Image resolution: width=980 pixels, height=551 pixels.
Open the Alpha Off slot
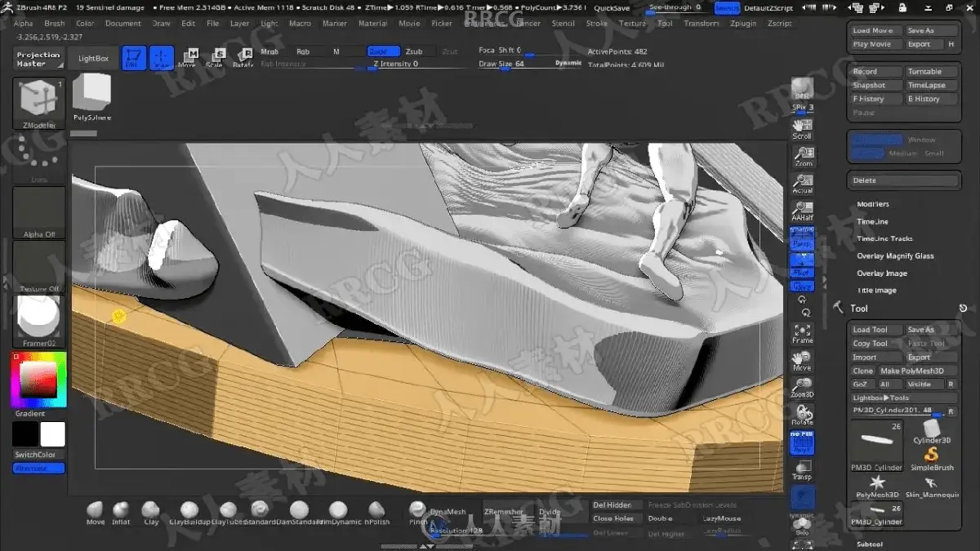pos(39,212)
